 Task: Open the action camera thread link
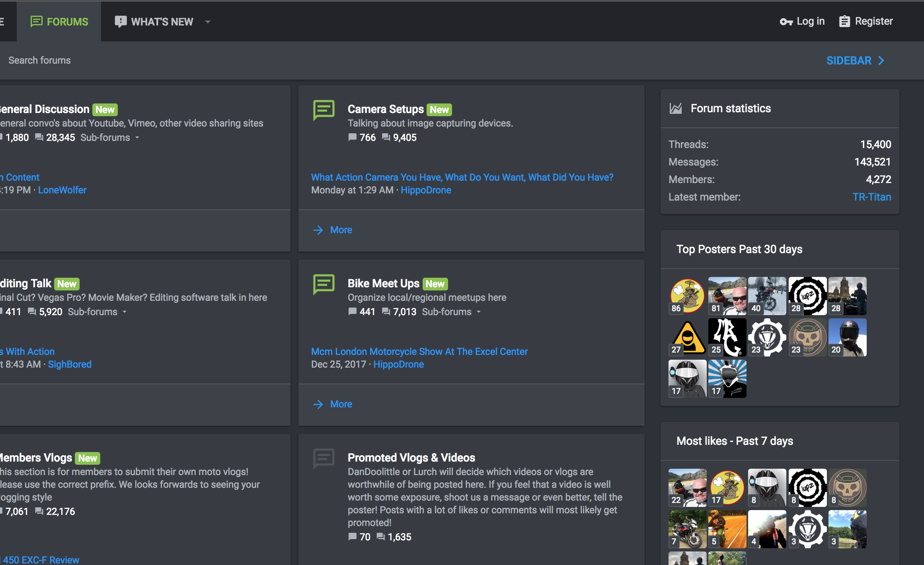(x=462, y=177)
